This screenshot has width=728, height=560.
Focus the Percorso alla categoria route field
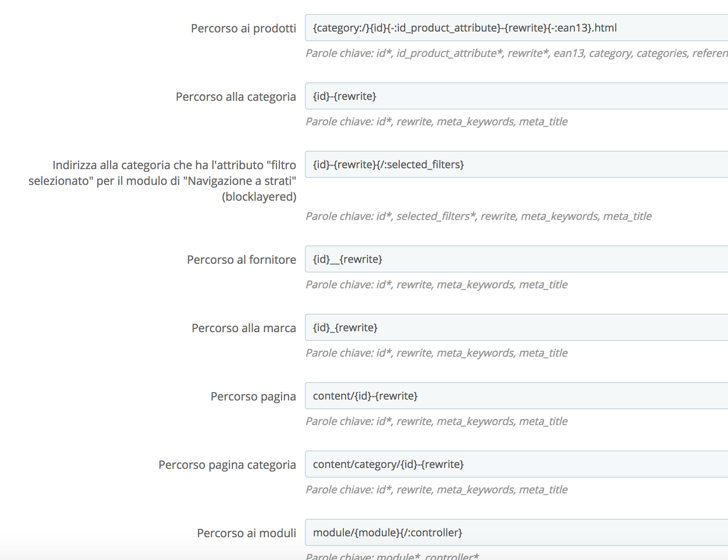point(516,96)
